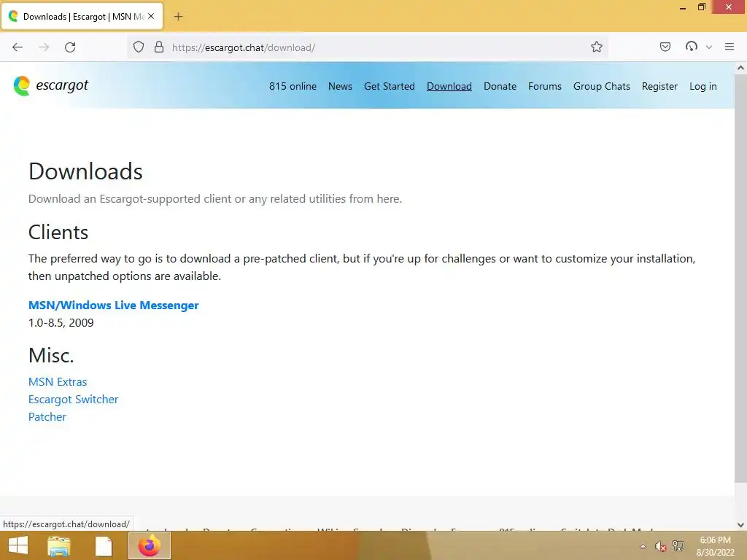Click the muted volume tray icon
Viewport: 747px width, 560px height.
coord(660,546)
